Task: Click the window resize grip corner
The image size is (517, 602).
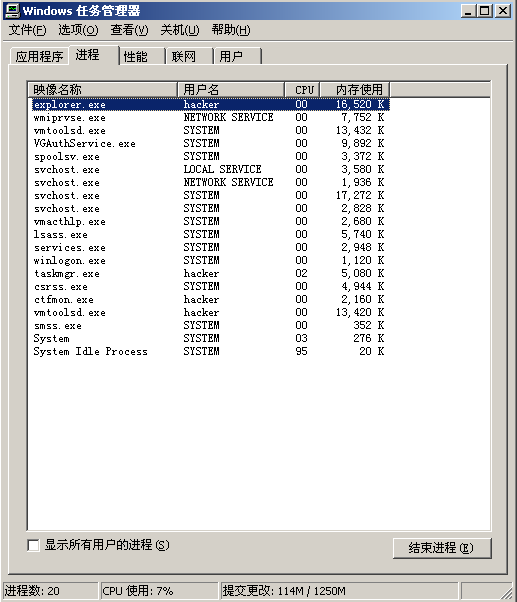Action: tap(506, 592)
